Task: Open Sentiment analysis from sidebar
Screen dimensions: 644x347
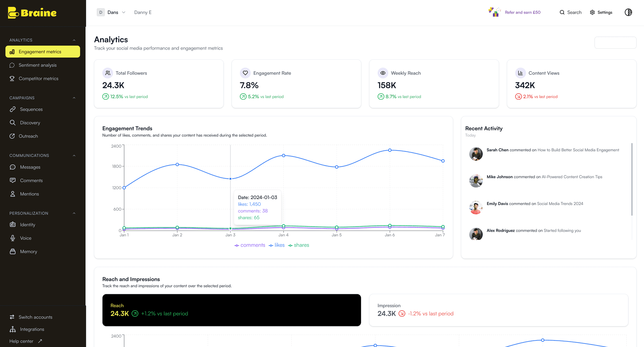Action: click(37, 65)
